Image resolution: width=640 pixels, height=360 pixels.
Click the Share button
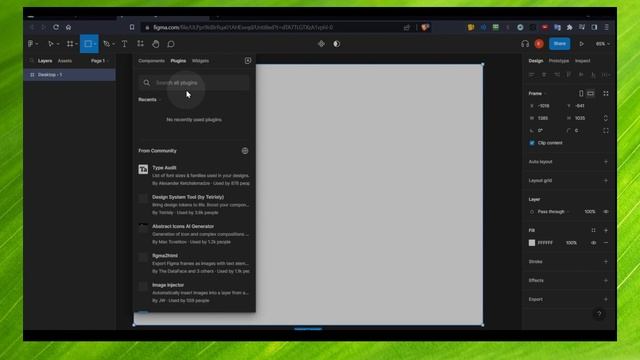click(560, 44)
